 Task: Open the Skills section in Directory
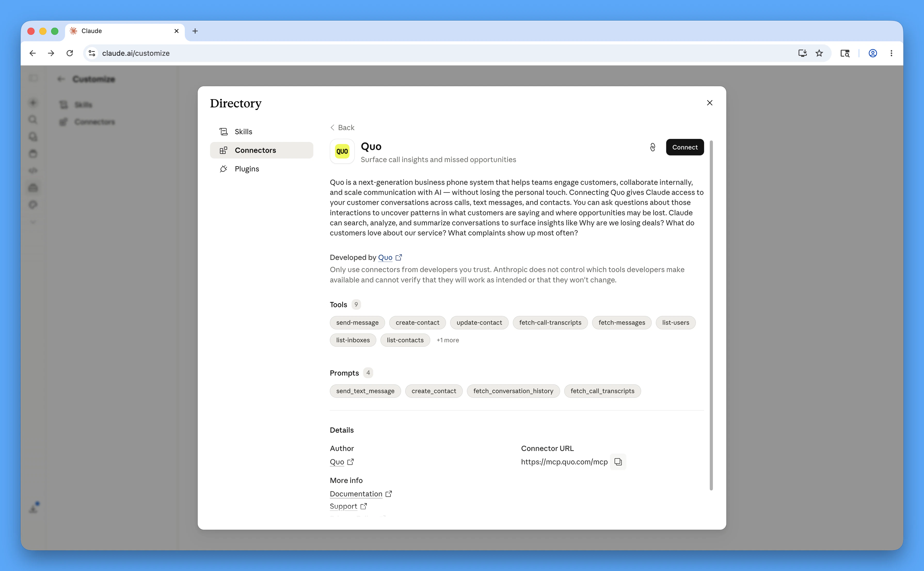tap(261, 131)
